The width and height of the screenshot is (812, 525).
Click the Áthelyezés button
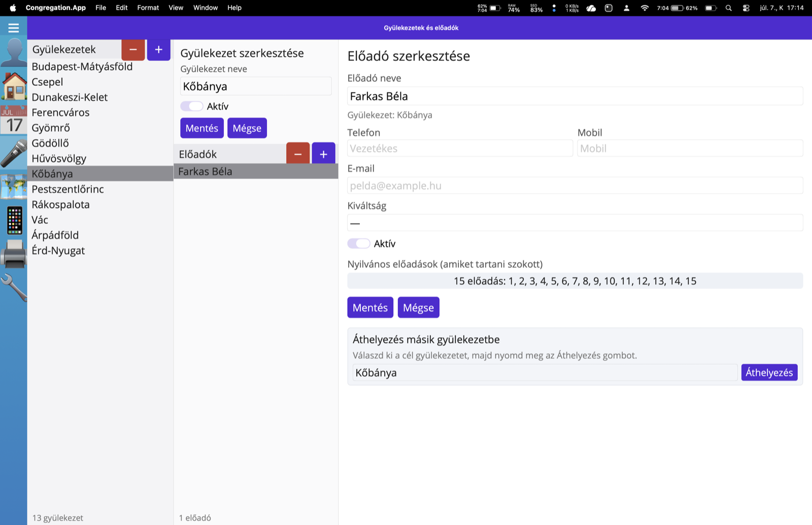(x=769, y=372)
